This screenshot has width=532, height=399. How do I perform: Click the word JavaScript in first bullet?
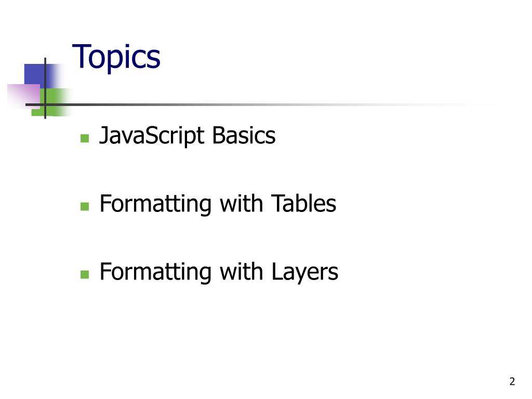click(x=152, y=136)
